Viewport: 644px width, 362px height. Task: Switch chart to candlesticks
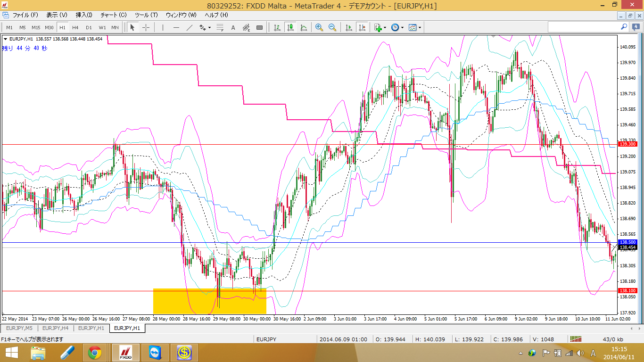click(x=290, y=27)
